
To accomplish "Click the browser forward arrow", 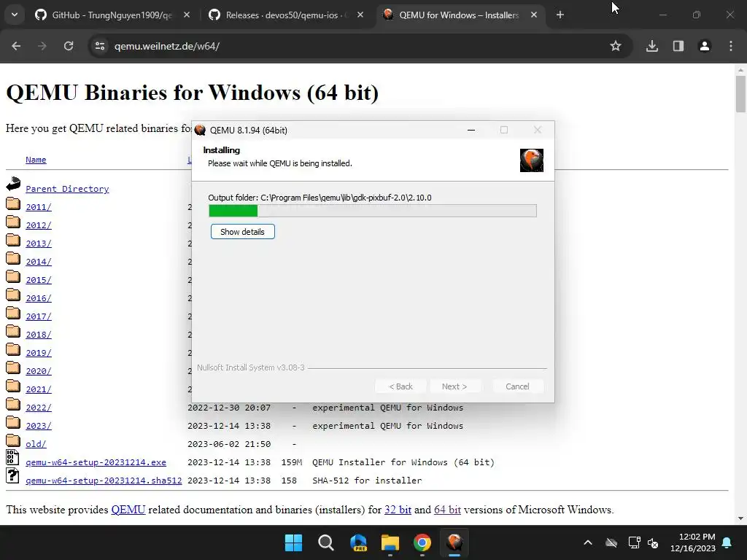I will point(42,46).
